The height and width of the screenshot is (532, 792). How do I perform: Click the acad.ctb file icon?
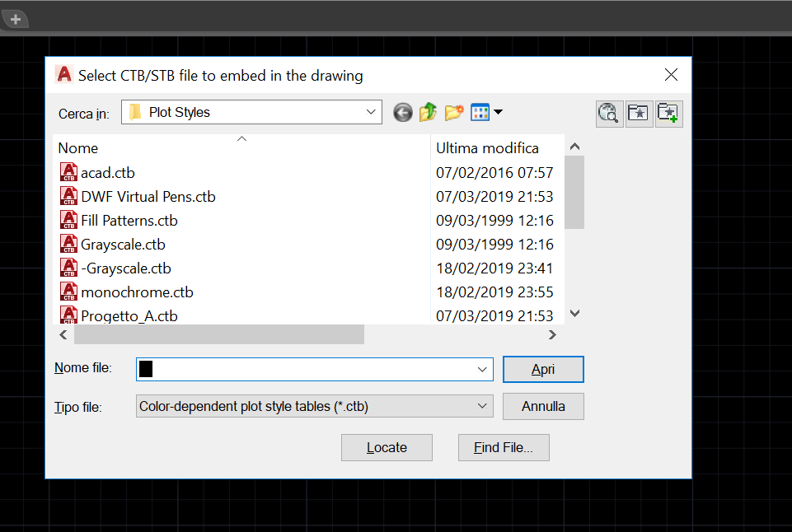[x=68, y=172]
